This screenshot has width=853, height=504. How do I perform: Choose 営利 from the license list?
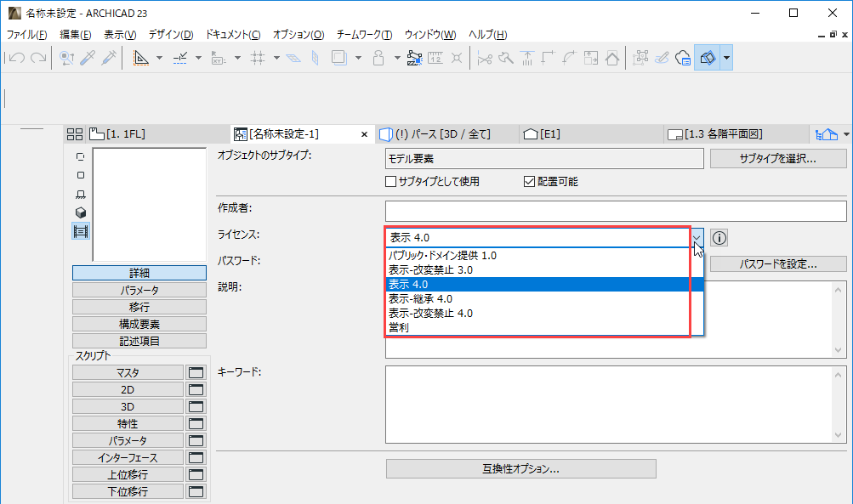click(398, 327)
